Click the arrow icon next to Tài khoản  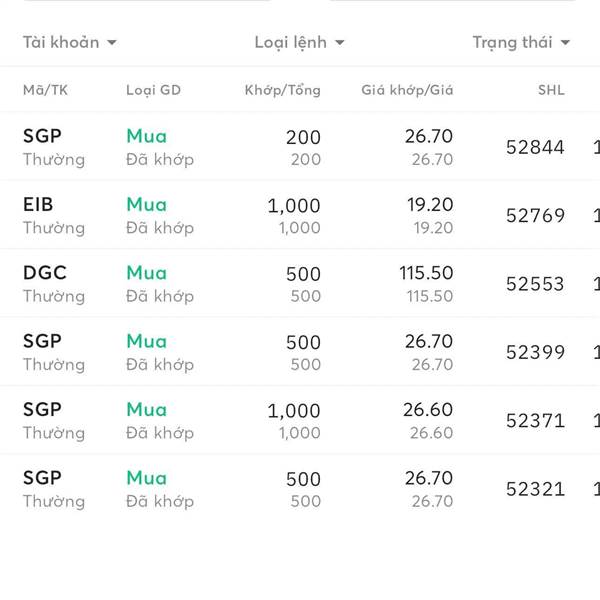coord(112,42)
